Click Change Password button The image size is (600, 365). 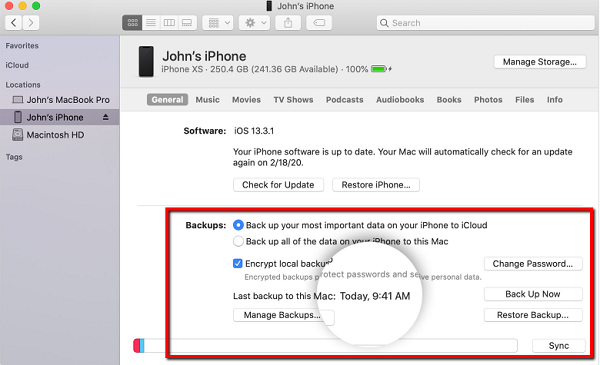click(533, 264)
